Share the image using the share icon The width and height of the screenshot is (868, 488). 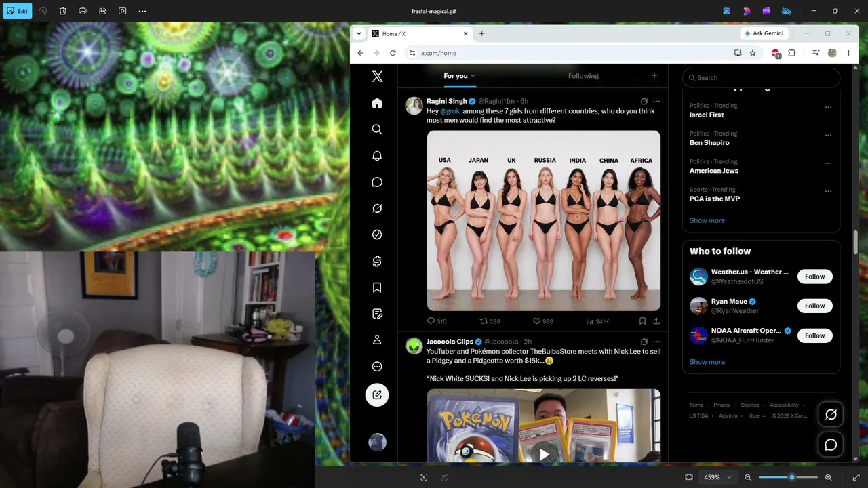(x=102, y=11)
